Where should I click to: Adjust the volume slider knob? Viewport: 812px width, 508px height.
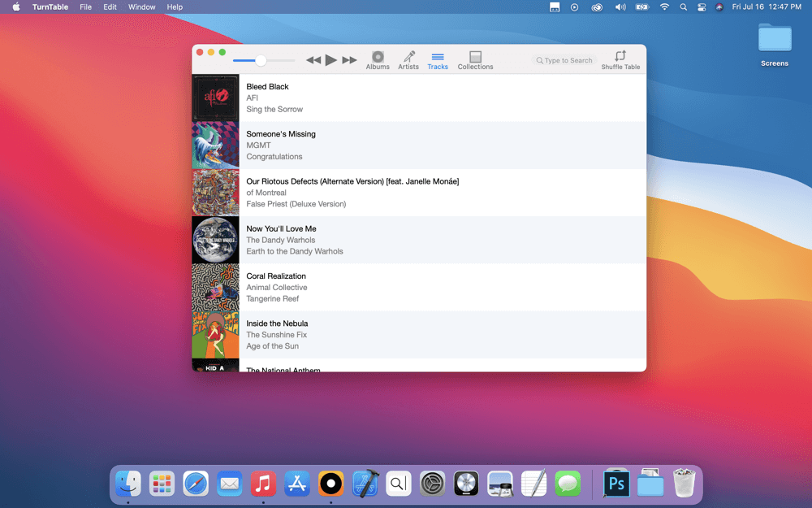[x=261, y=61]
